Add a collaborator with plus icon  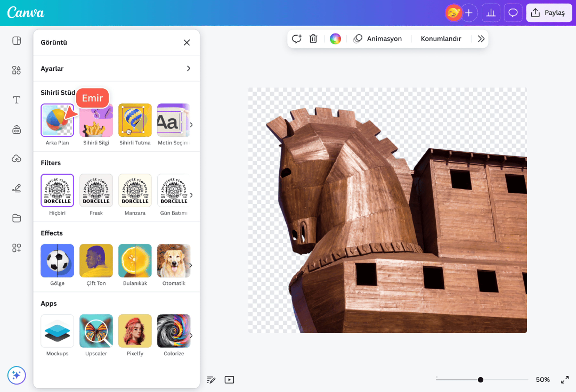tap(469, 13)
